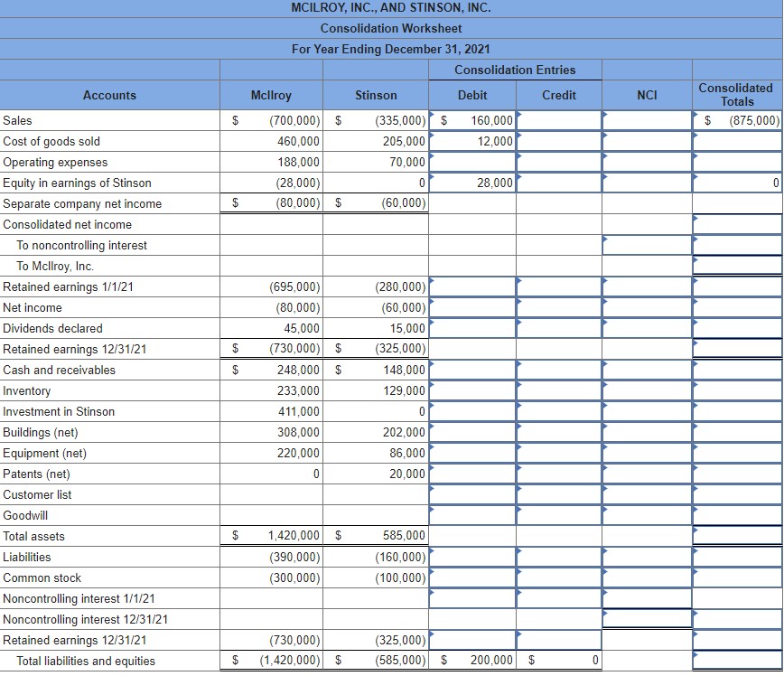Click Equipment (net) Credit cell
The image size is (784, 676).
(559, 453)
